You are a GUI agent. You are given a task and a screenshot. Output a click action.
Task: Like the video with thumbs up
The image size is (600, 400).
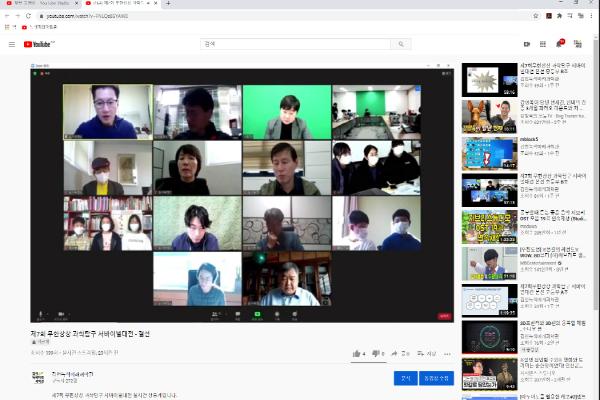coord(357,353)
